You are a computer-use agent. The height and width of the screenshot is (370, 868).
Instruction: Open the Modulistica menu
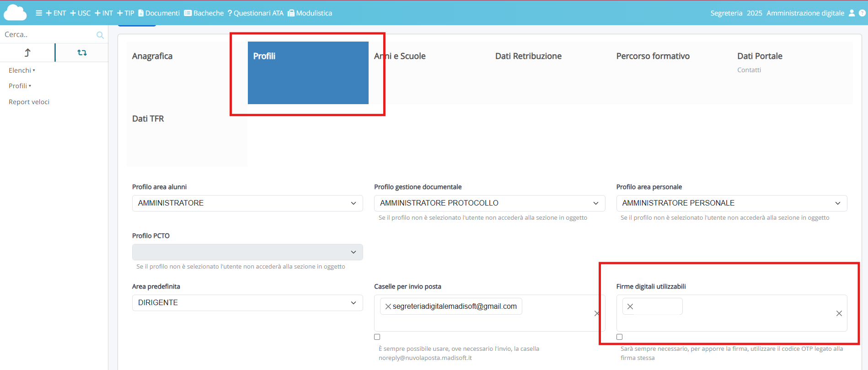coord(310,13)
